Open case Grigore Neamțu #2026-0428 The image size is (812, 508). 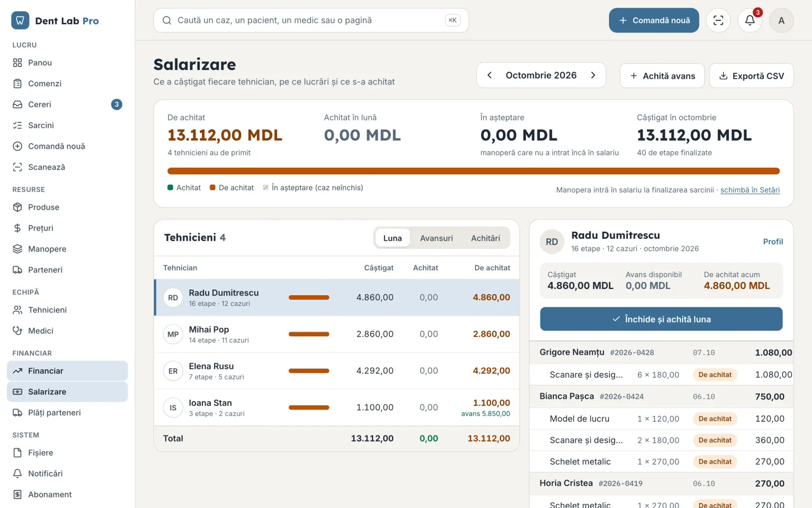pos(661,353)
